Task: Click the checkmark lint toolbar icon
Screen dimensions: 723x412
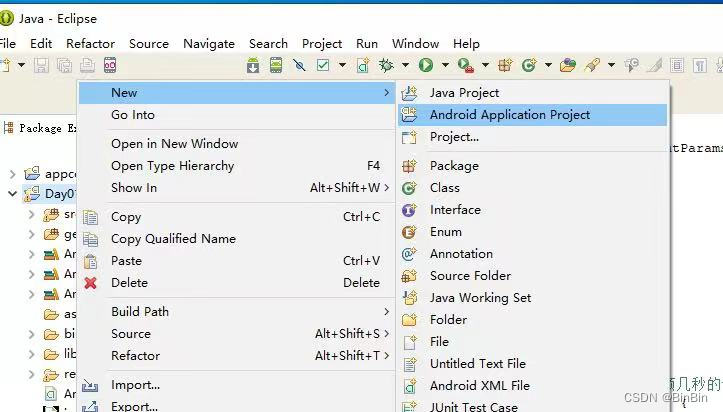Action: tap(323, 65)
